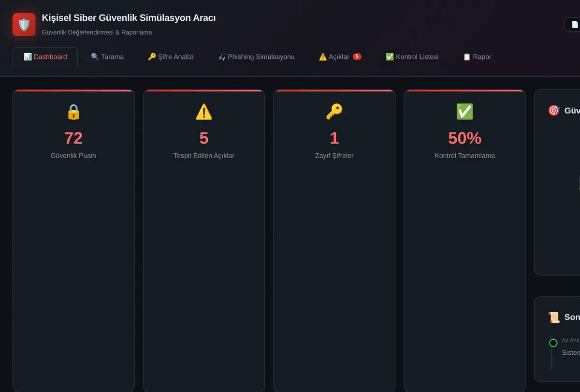Click the scroll icon beside the Son heading
The width and height of the screenshot is (580, 392).
tap(553, 317)
